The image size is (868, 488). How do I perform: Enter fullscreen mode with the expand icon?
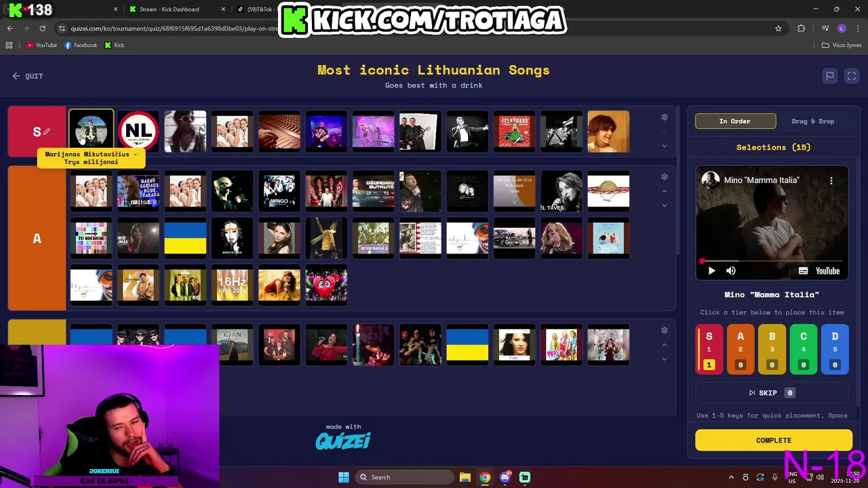852,76
